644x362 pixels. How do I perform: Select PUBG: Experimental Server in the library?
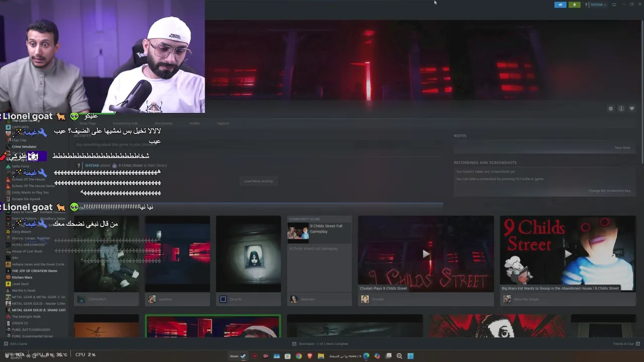pos(32,336)
